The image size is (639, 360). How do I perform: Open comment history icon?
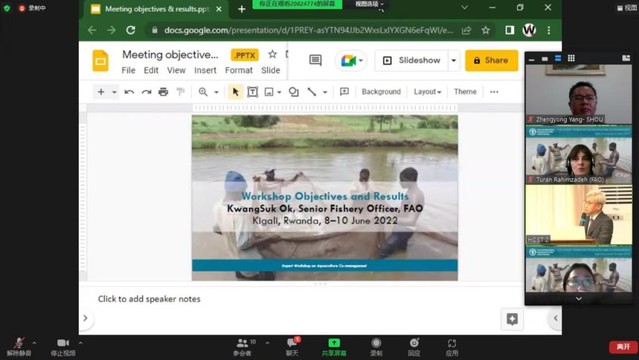coord(315,60)
